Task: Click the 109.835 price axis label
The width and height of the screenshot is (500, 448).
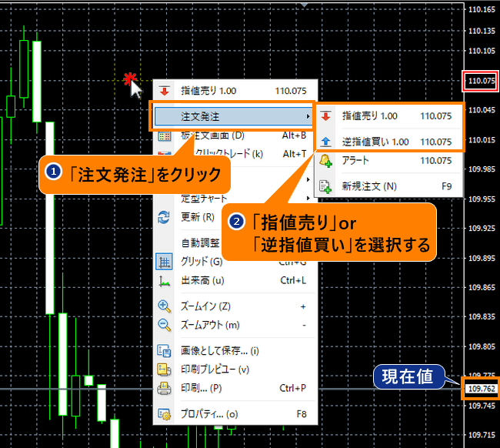Action: (x=482, y=317)
